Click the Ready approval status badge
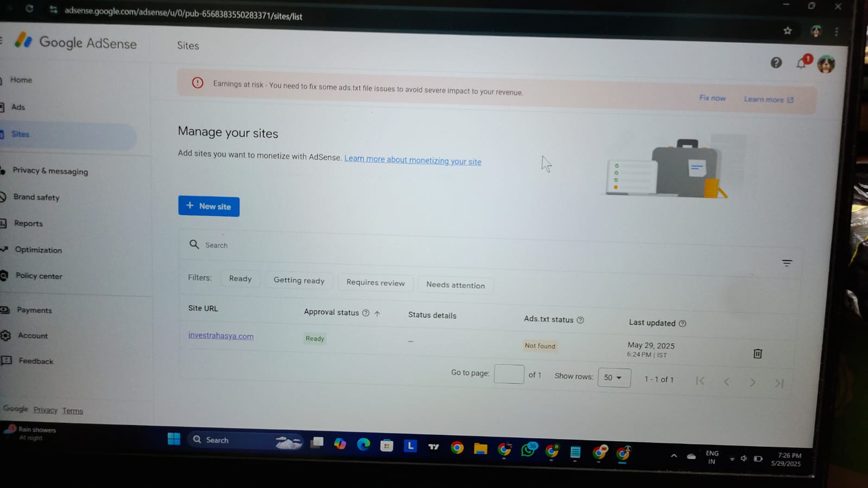The image size is (868, 488). pos(315,339)
